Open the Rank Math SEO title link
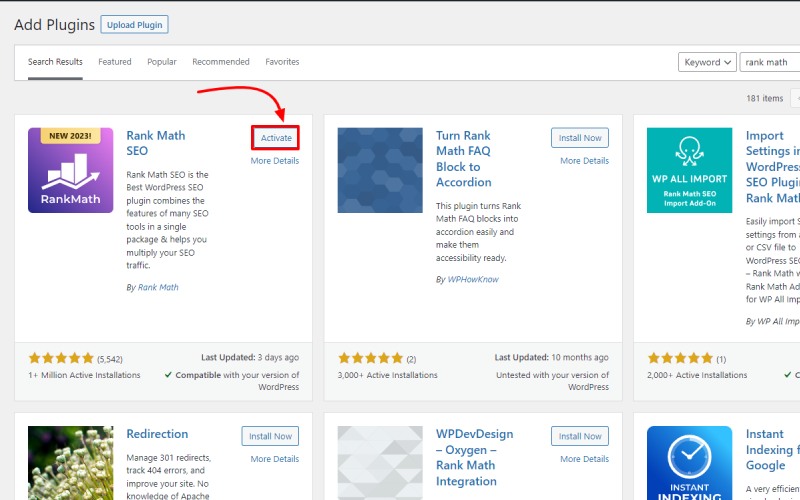This screenshot has width=800, height=500. (x=156, y=143)
